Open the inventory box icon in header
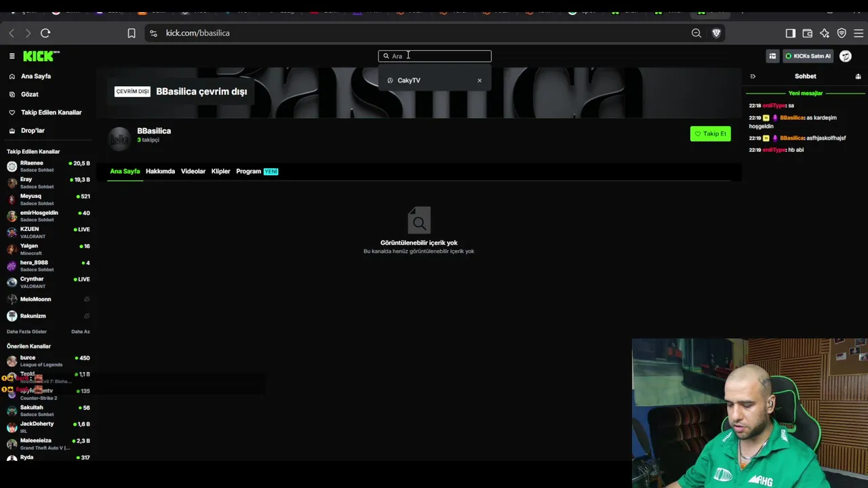 772,56
